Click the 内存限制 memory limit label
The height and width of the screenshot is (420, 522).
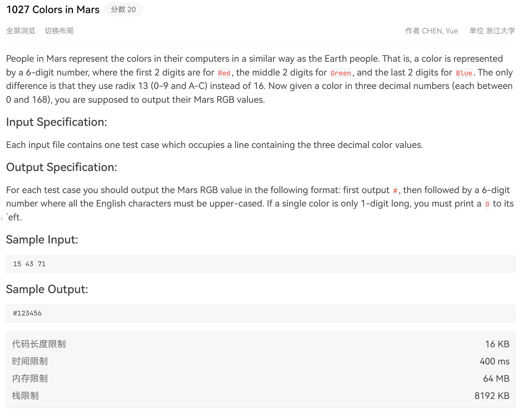30,378
